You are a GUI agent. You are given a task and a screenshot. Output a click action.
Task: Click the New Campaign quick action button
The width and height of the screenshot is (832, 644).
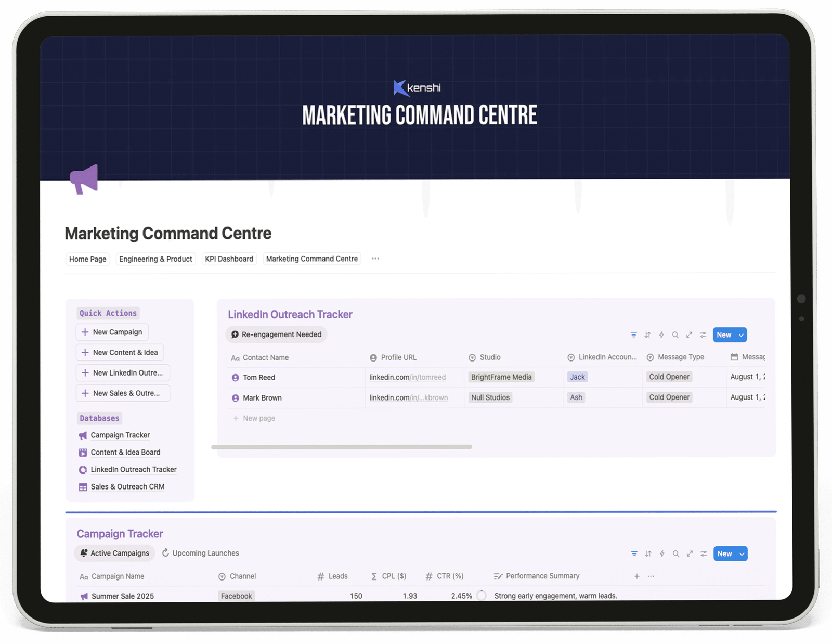point(112,332)
